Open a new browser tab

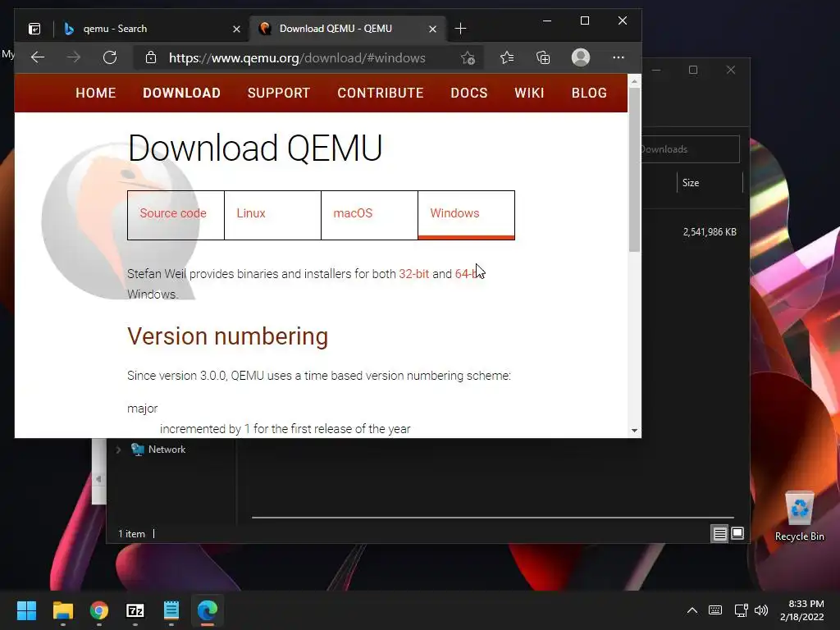point(460,29)
